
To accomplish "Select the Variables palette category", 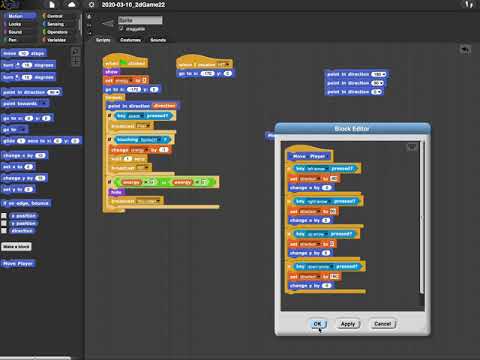I will (x=59, y=40).
